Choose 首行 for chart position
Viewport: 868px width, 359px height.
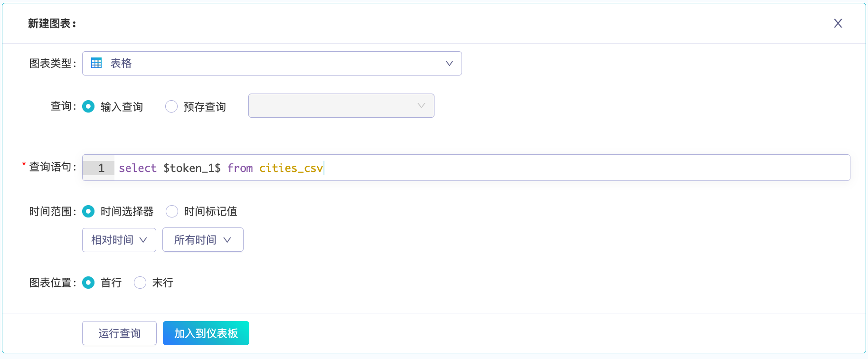[88, 283]
